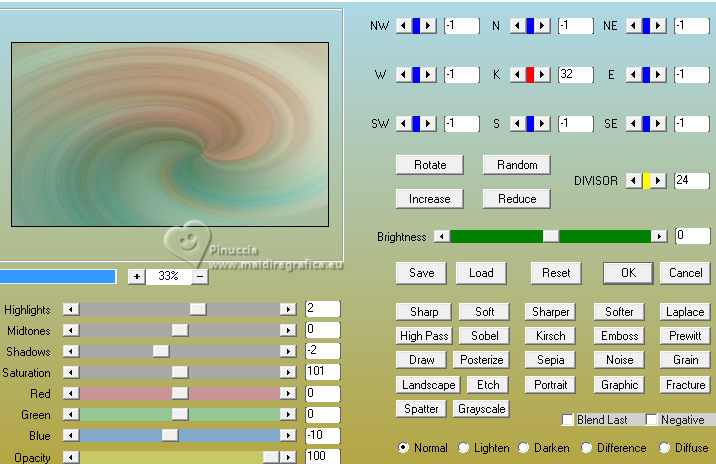
Task: Click the SE right arrow stepper
Action: [x=658, y=123]
